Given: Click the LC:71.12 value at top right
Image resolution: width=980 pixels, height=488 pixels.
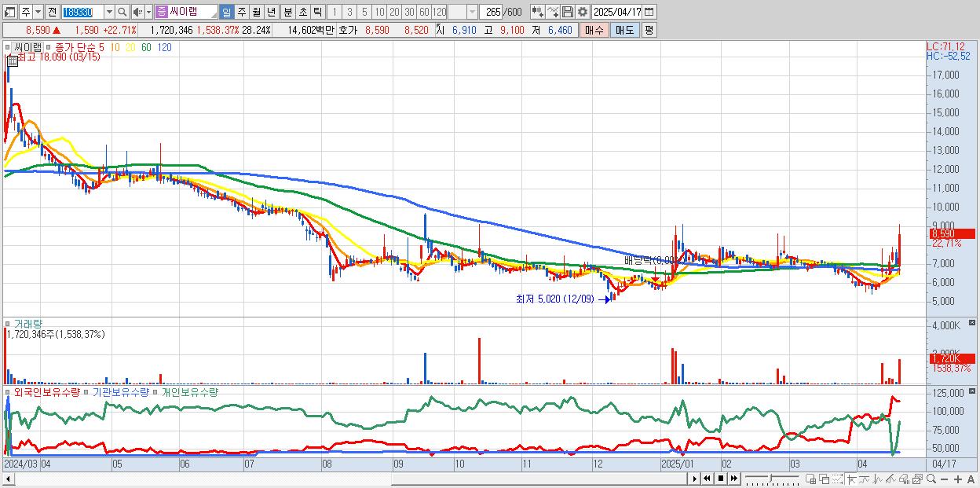Looking at the screenshot, I should point(945,47).
